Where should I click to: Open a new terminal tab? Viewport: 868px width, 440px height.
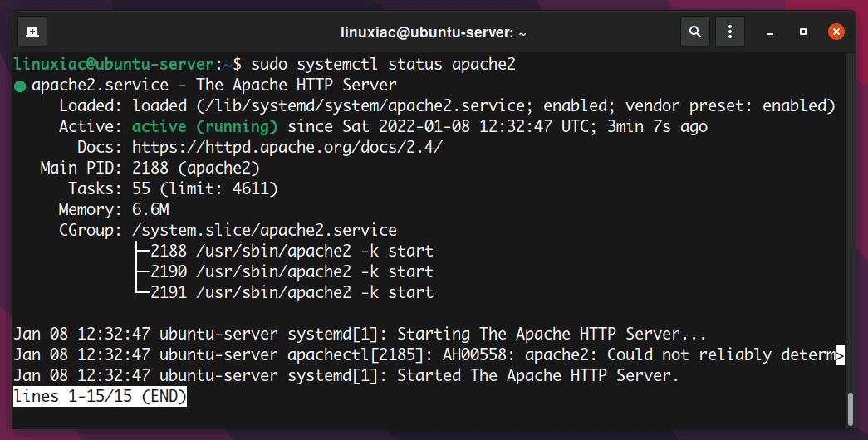pyautogui.click(x=32, y=32)
